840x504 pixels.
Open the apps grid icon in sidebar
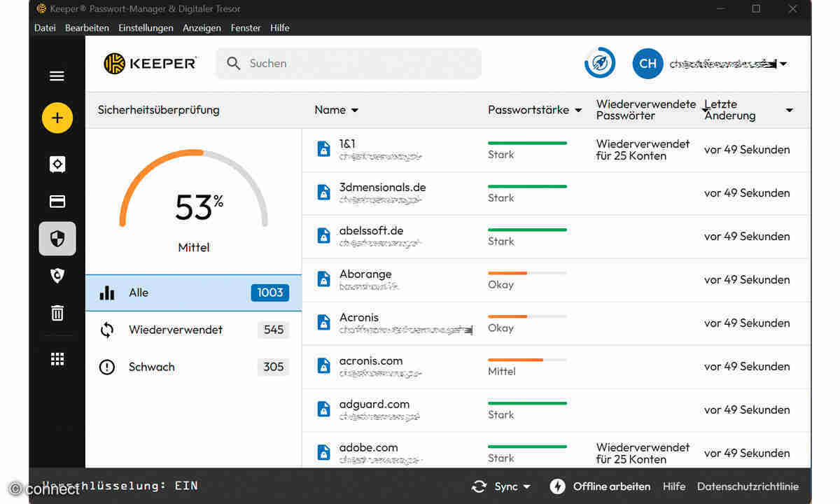click(57, 359)
